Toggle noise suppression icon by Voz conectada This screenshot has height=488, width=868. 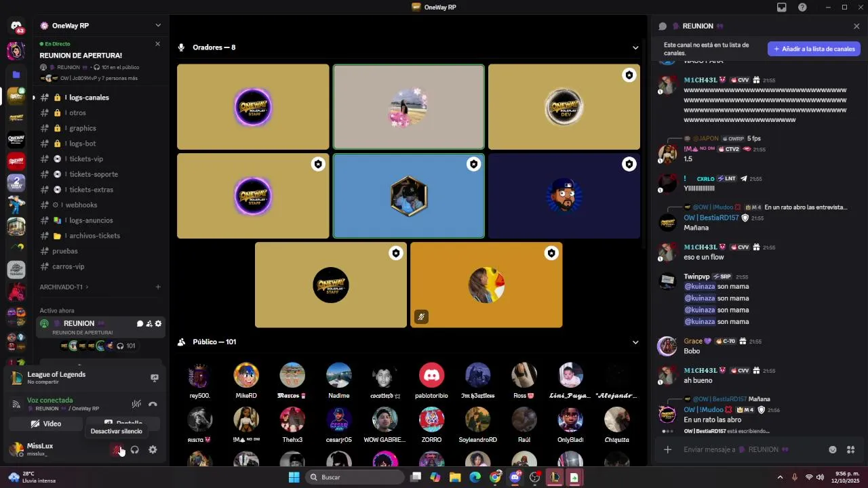pyautogui.click(x=136, y=404)
